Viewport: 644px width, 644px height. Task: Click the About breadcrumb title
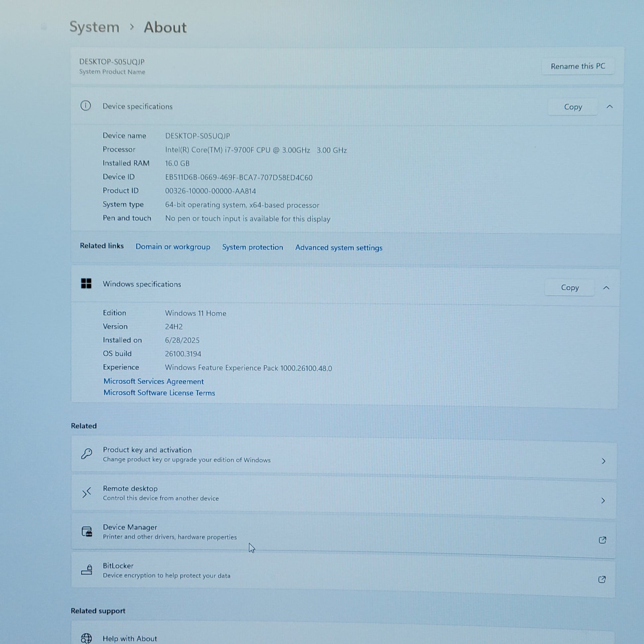pos(165,27)
